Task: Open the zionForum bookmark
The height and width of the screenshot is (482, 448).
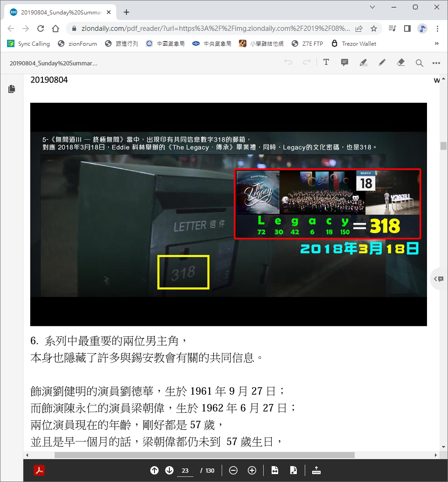Action: [x=77, y=43]
